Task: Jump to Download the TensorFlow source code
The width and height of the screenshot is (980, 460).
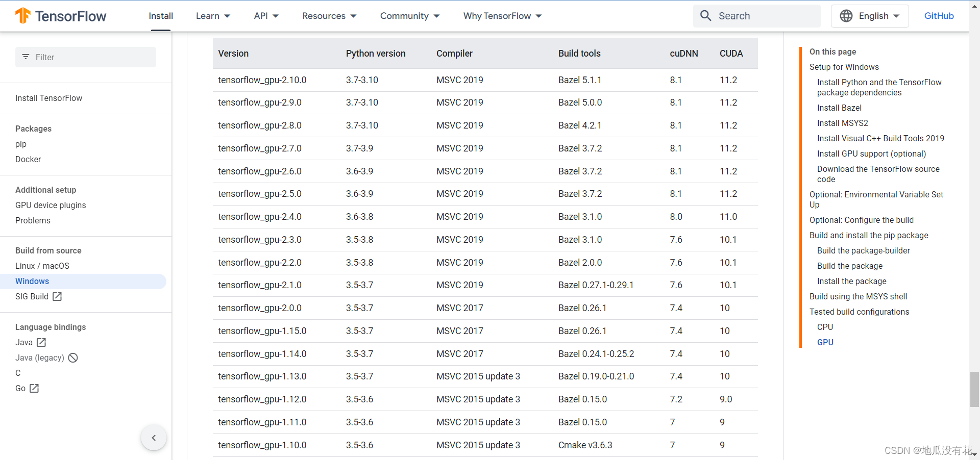Action: tap(878, 174)
